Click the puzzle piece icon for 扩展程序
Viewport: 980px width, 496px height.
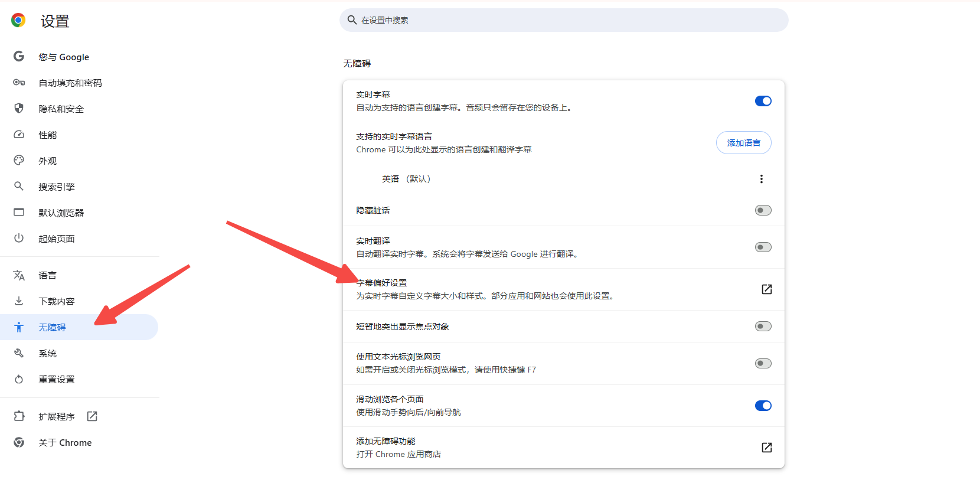coord(19,416)
